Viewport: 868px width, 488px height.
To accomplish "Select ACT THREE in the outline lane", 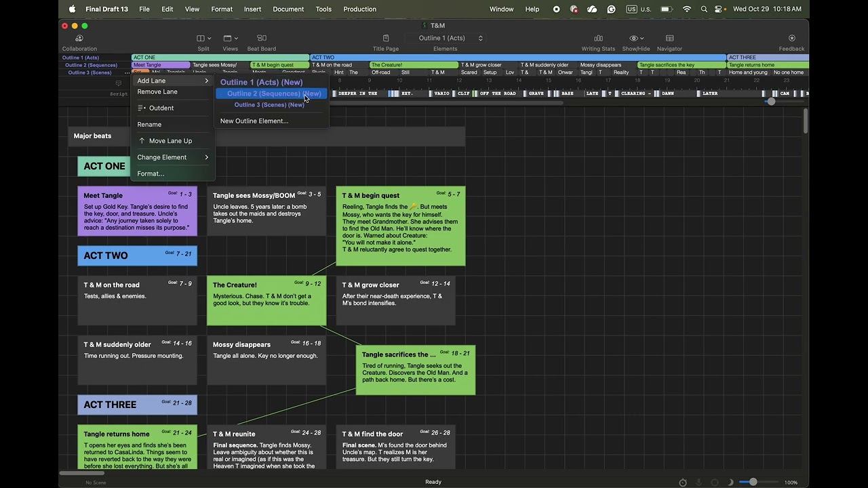I will click(768, 58).
